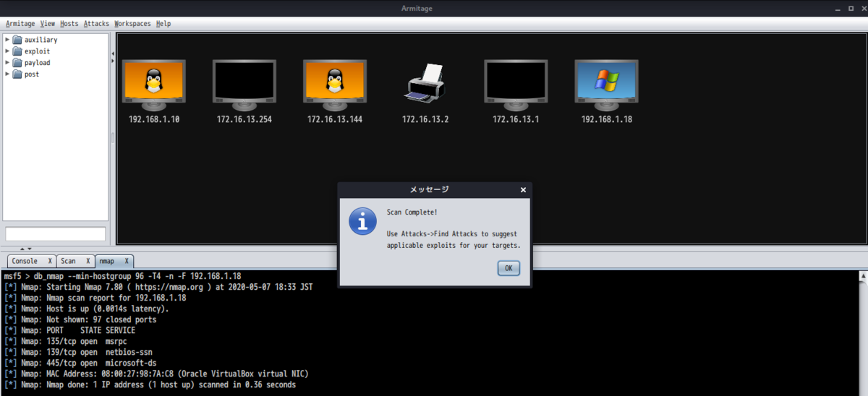
Task: Select the printer host 172.16.13.2
Action: 425,83
